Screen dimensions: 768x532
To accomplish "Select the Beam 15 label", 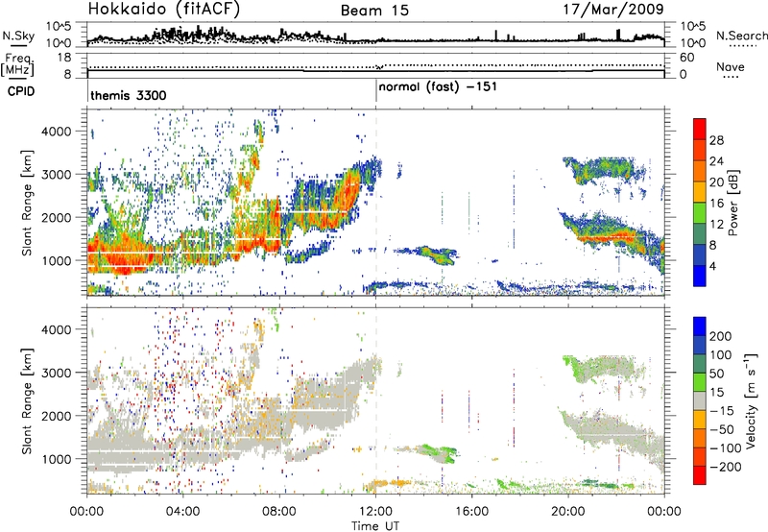I will click(x=374, y=11).
